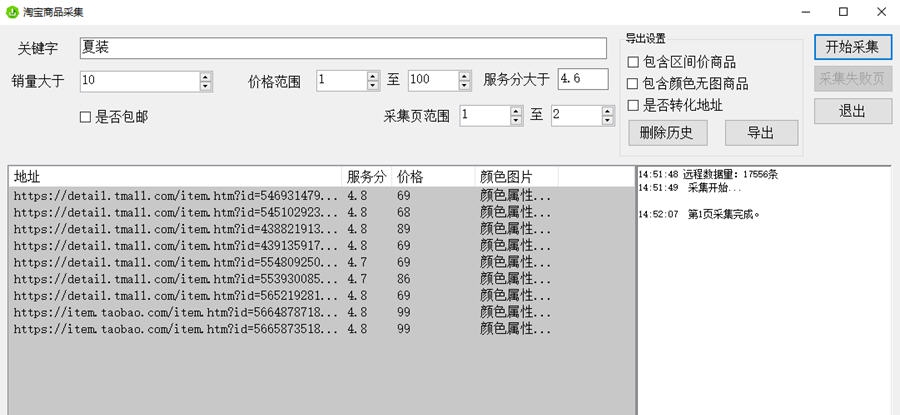Click price 89 in the table

[404, 229]
